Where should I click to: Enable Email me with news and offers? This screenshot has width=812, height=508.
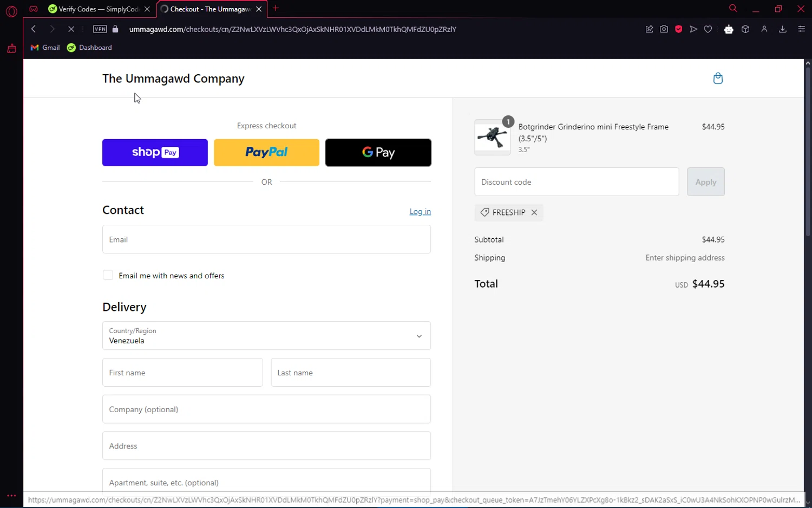pyautogui.click(x=108, y=275)
